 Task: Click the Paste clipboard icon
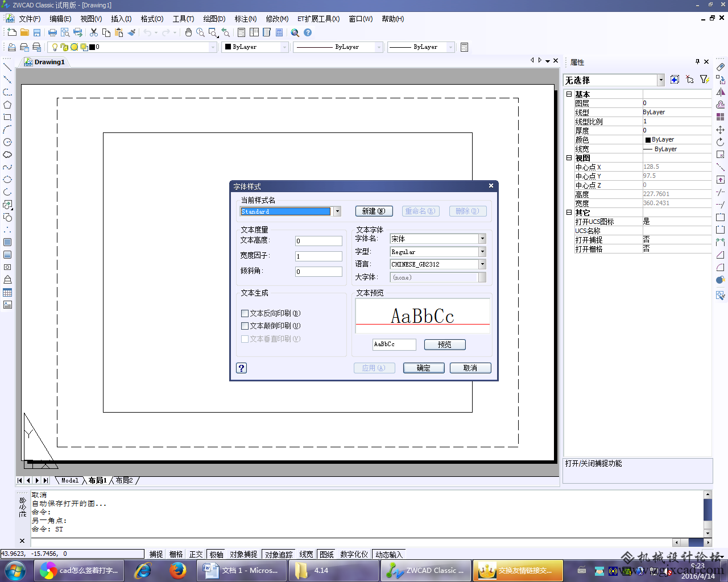(118, 32)
